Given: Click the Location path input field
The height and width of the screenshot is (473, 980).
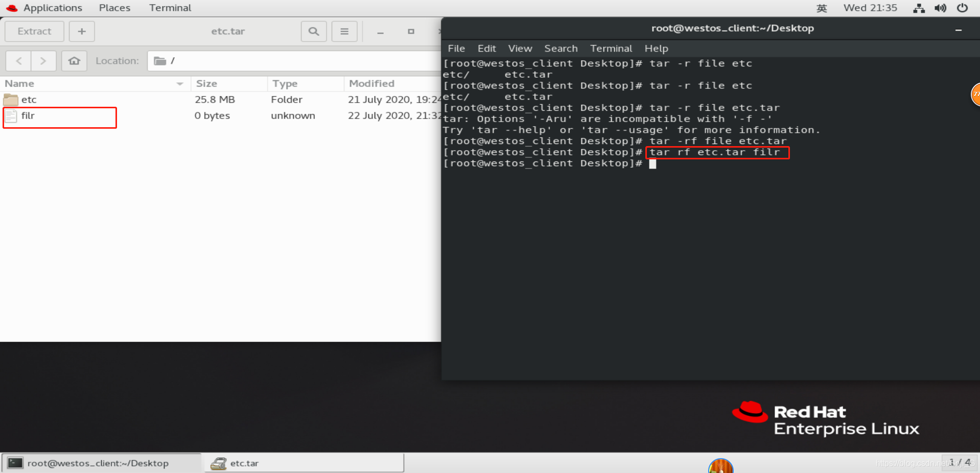Looking at the screenshot, I should click(294, 61).
